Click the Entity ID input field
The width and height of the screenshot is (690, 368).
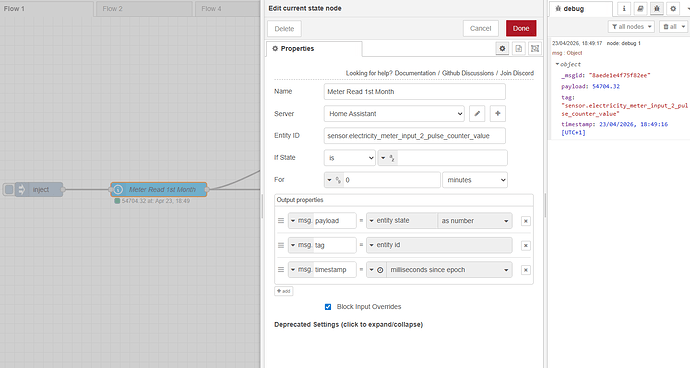pos(415,136)
